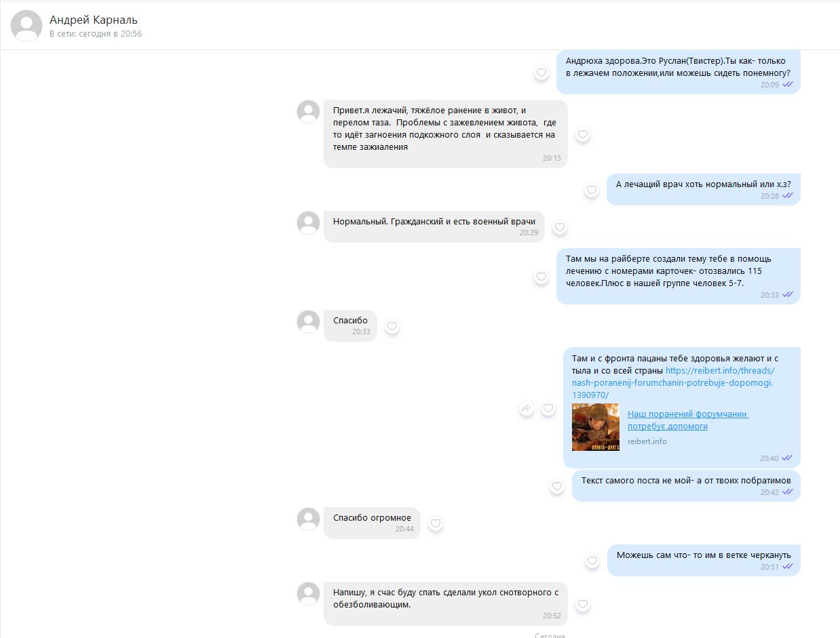Click heart beside the reibert link message
This screenshot has height=638, width=840.
click(x=548, y=408)
